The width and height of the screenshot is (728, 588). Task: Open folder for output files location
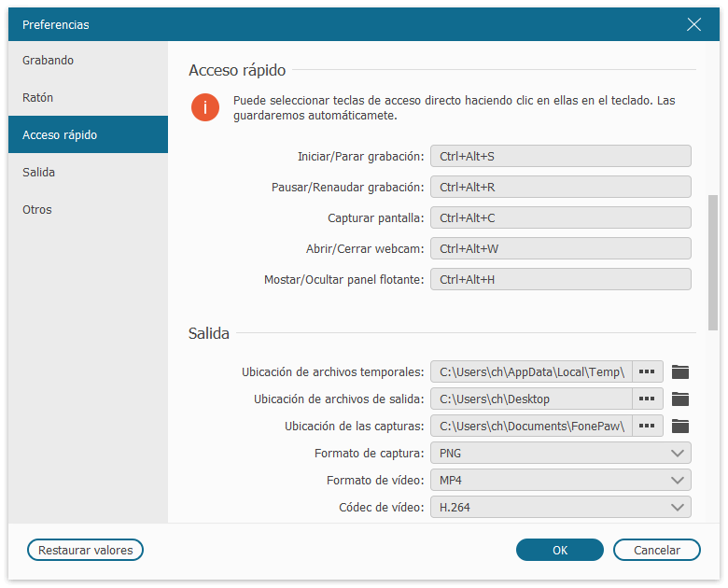[x=680, y=399]
